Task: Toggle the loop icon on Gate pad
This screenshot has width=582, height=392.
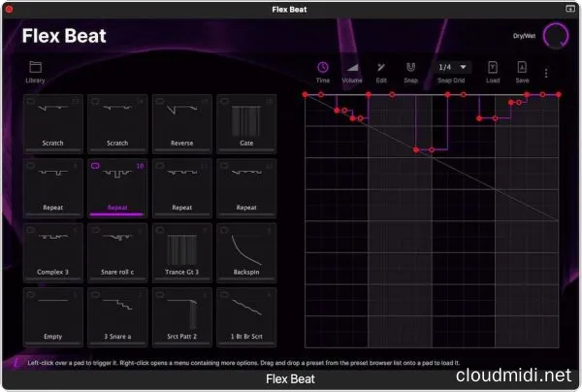Action: (x=225, y=101)
